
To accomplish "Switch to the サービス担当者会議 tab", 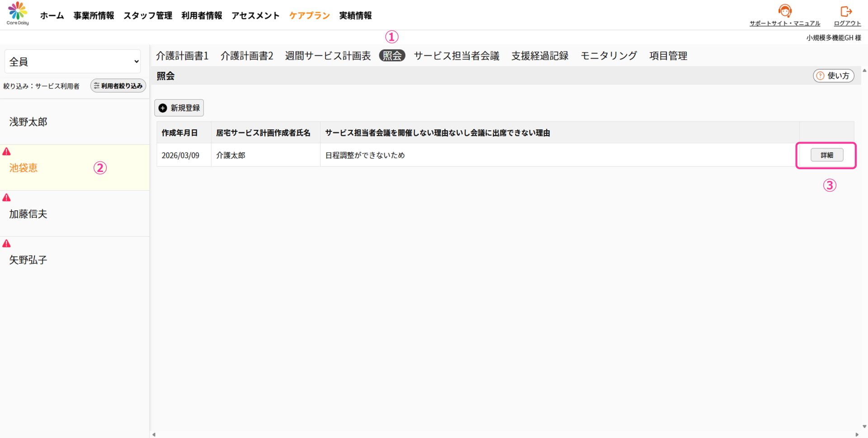I will 457,56.
